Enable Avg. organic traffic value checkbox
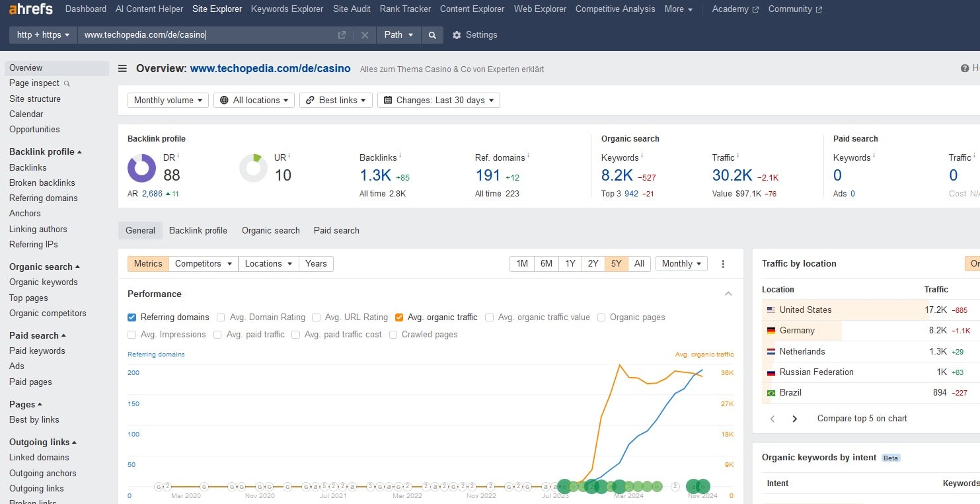This screenshot has width=980, height=504. [x=489, y=317]
